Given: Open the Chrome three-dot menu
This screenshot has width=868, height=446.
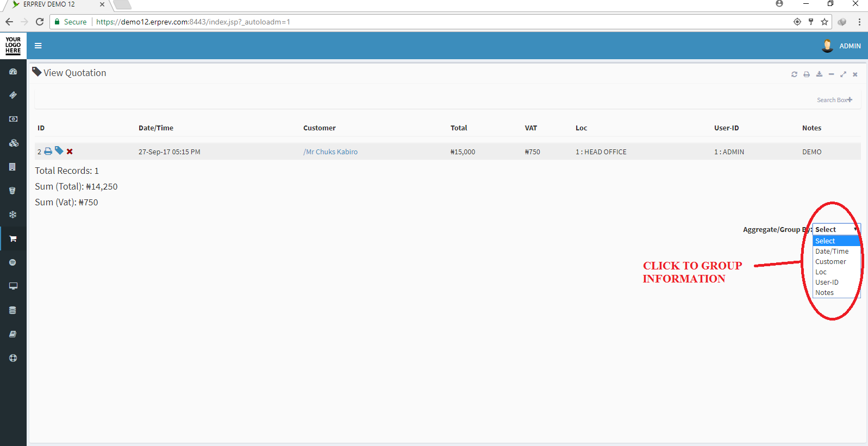Looking at the screenshot, I should click(859, 22).
